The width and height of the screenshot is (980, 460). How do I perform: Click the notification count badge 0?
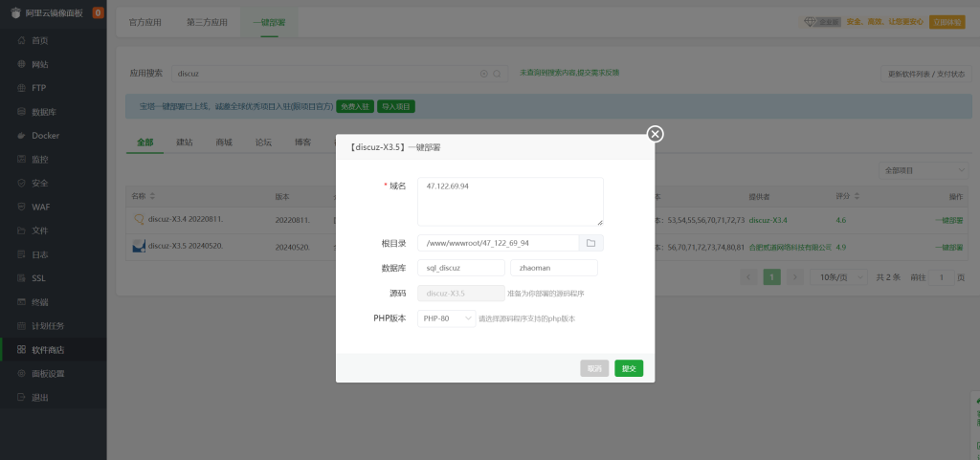[x=99, y=12]
